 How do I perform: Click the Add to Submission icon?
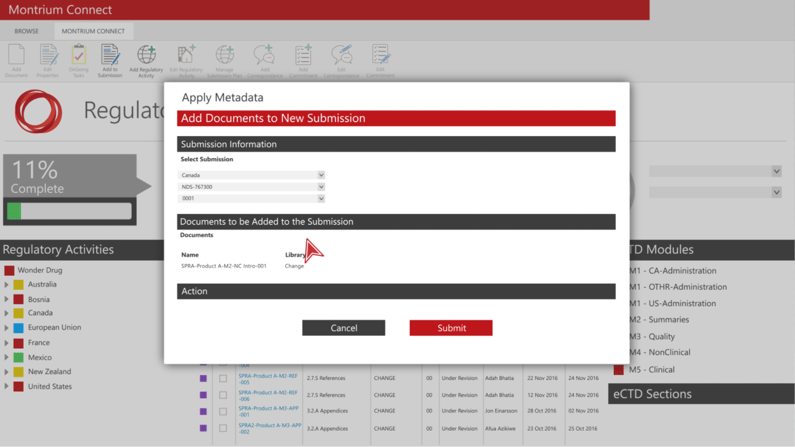[x=110, y=55]
